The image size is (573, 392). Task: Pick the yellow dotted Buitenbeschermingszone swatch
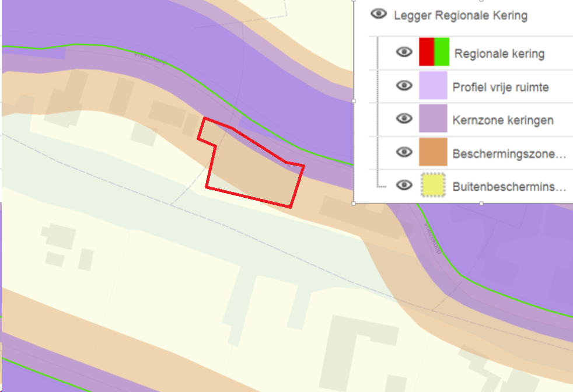click(433, 185)
